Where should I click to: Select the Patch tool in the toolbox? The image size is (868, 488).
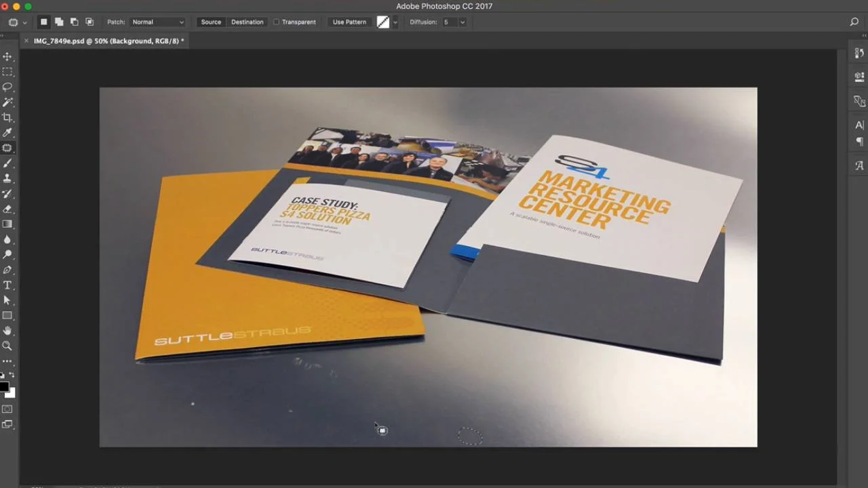click(x=7, y=148)
